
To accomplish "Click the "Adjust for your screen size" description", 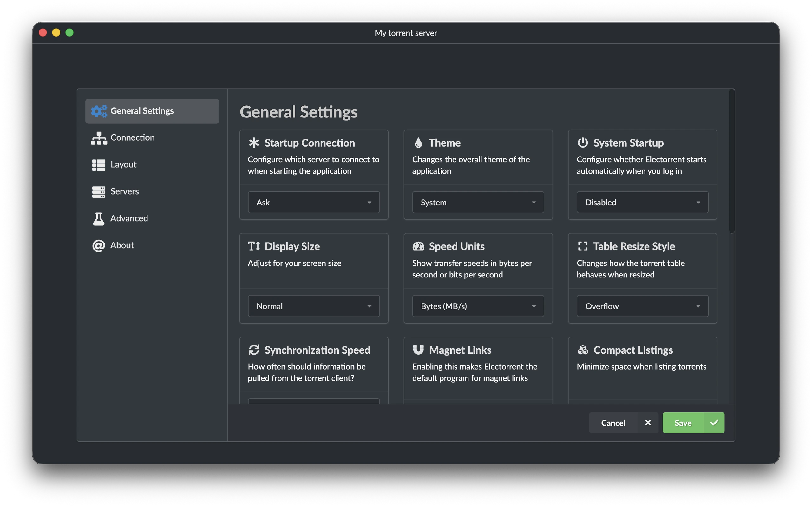I will (294, 263).
